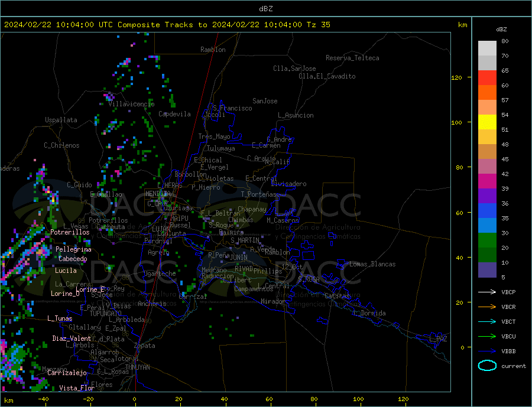
Task: Click the L_PAZ location label
Action: pos(438,339)
